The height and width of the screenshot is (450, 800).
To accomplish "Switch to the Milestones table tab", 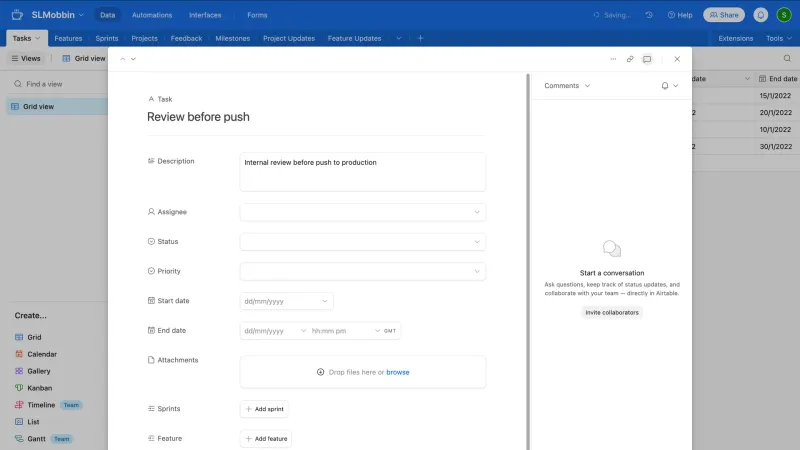I will [x=233, y=38].
